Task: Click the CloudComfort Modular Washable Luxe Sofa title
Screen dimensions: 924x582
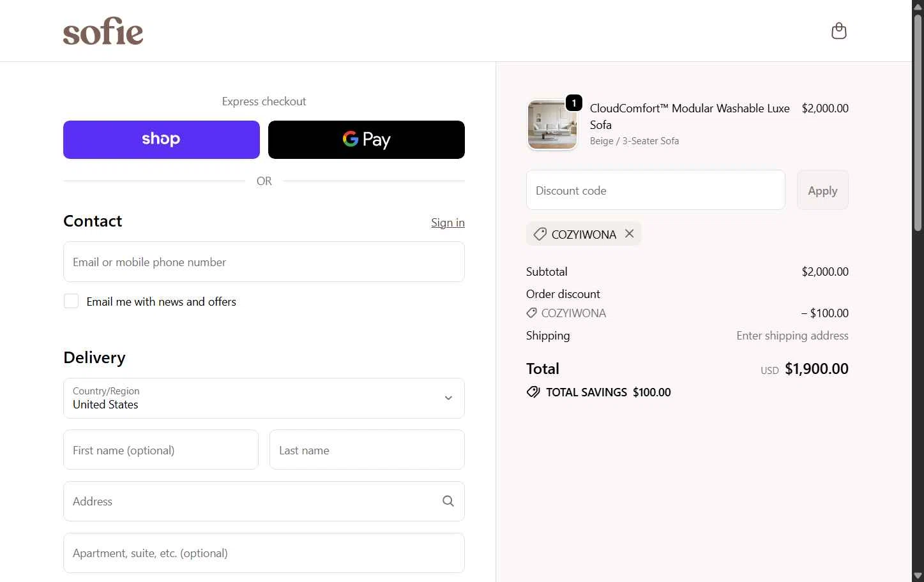Action: [x=690, y=116]
